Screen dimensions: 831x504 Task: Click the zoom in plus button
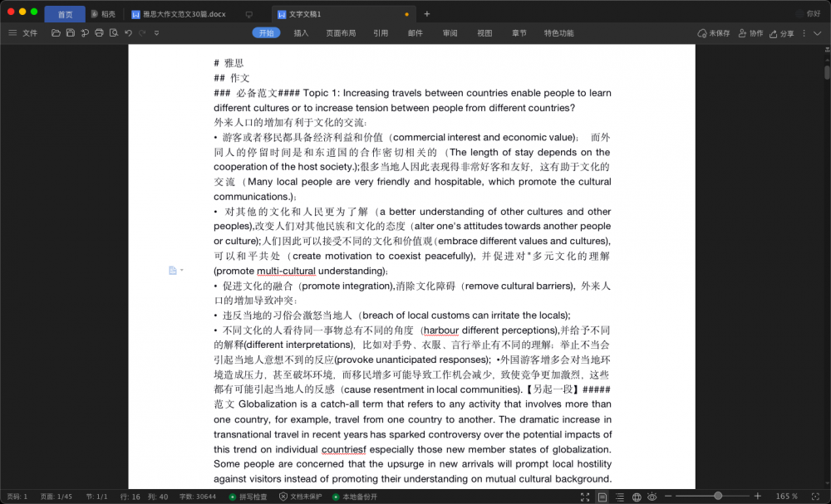tap(758, 497)
